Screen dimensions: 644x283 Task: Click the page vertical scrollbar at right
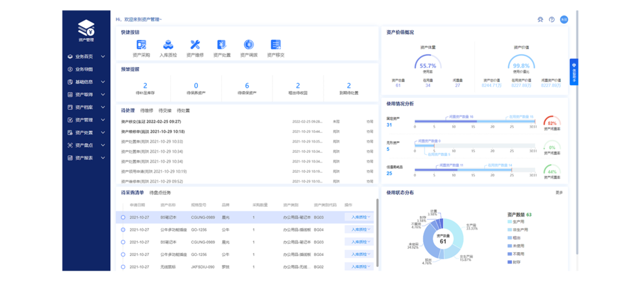tap(578, 132)
